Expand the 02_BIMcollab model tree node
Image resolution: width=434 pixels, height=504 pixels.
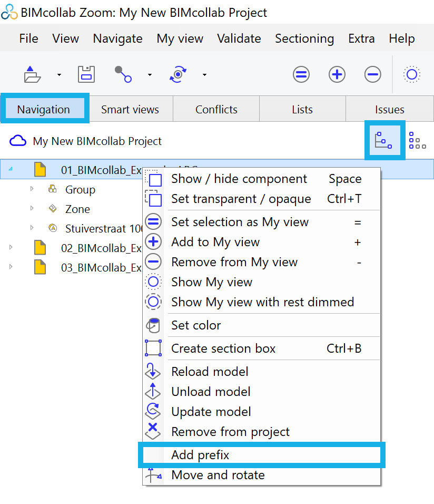tap(11, 247)
